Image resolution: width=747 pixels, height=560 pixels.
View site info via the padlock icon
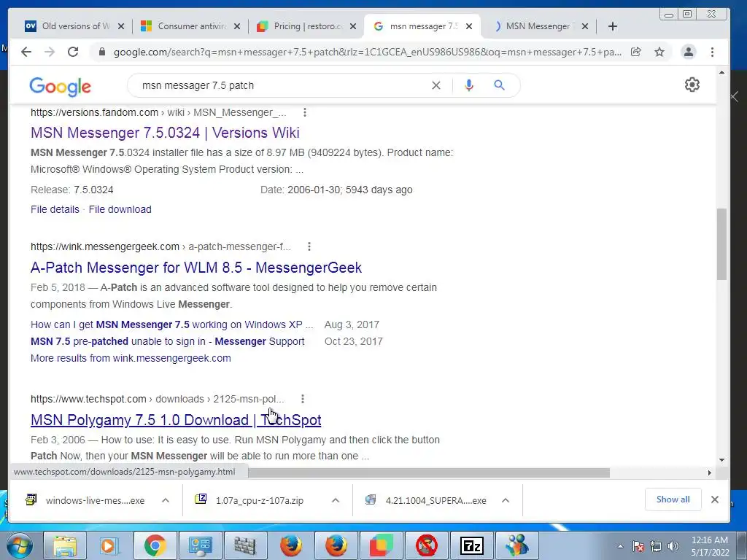coord(101,52)
